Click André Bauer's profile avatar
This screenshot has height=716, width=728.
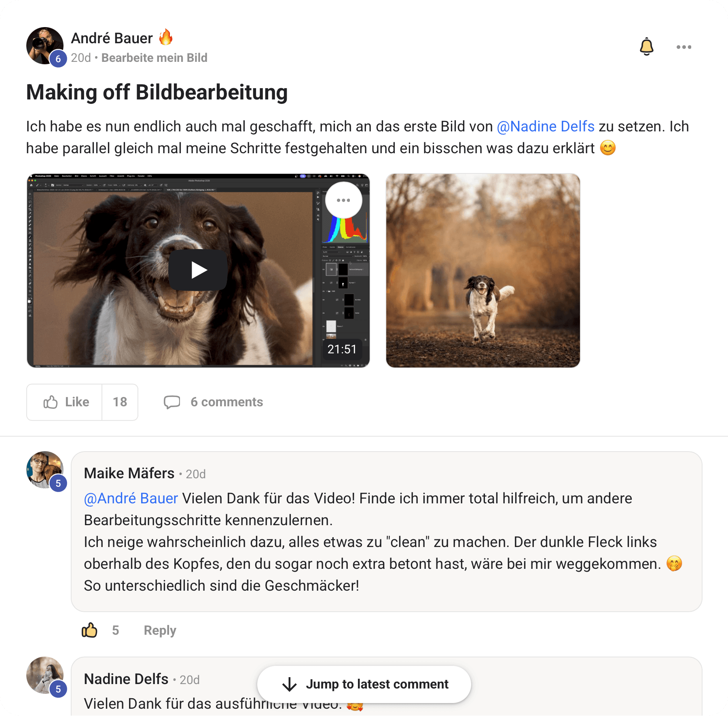pyautogui.click(x=45, y=46)
